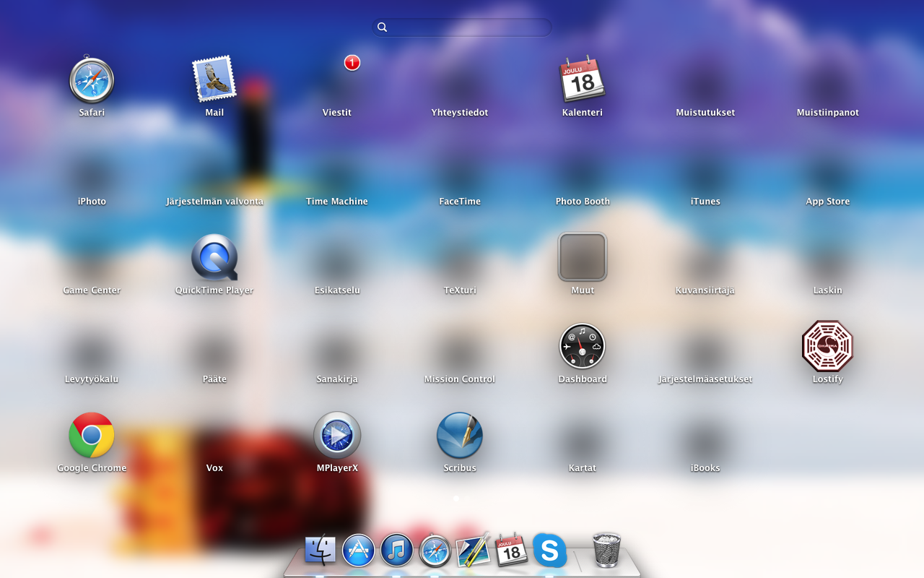Image resolution: width=924 pixels, height=578 pixels.
Task: Click the iTunes icon in the Dock
Action: coord(396,551)
